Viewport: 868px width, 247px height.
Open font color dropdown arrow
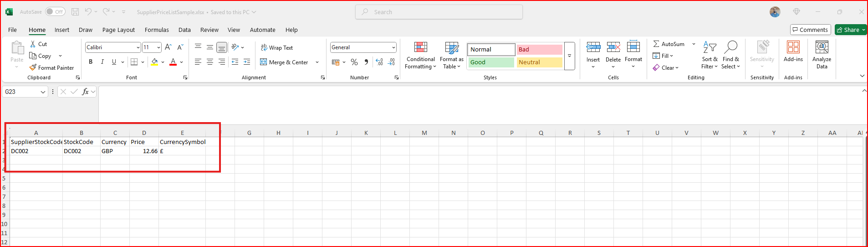(x=181, y=62)
